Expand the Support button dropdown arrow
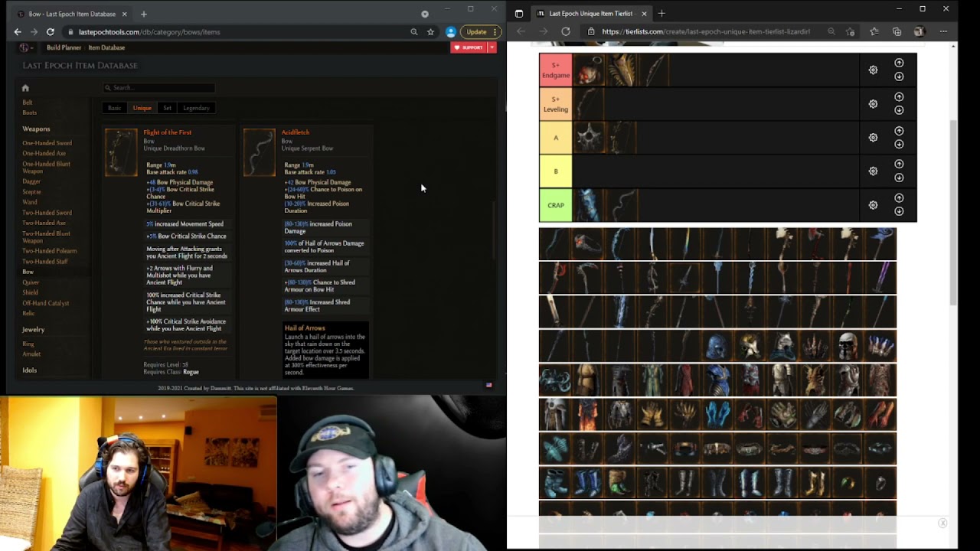 [492, 47]
